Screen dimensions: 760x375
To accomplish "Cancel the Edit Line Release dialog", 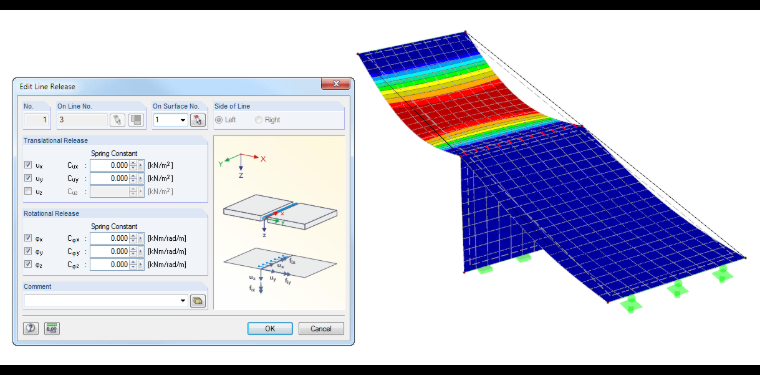I will coord(321,328).
